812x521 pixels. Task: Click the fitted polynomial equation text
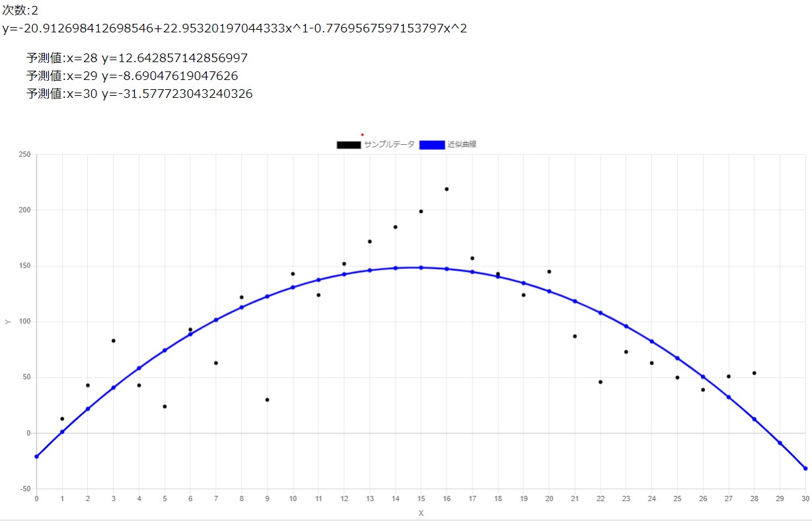[235, 28]
